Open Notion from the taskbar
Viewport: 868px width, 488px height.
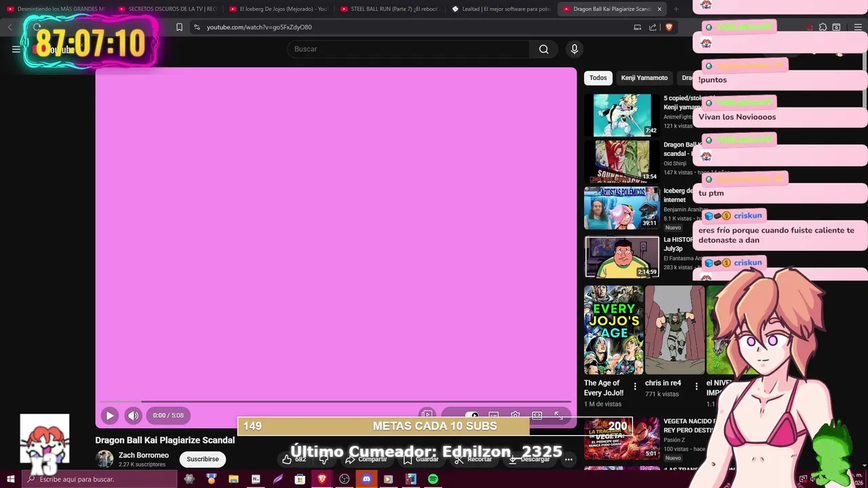coord(256,479)
